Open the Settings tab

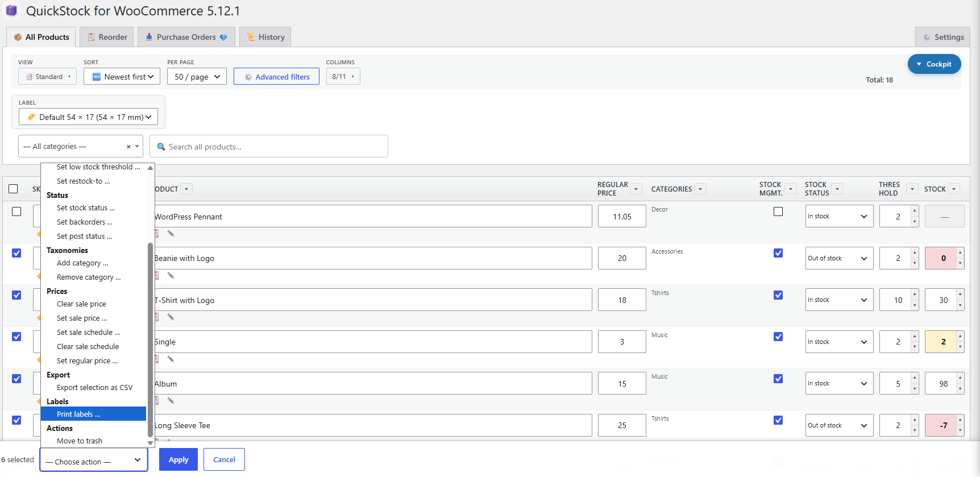942,37
